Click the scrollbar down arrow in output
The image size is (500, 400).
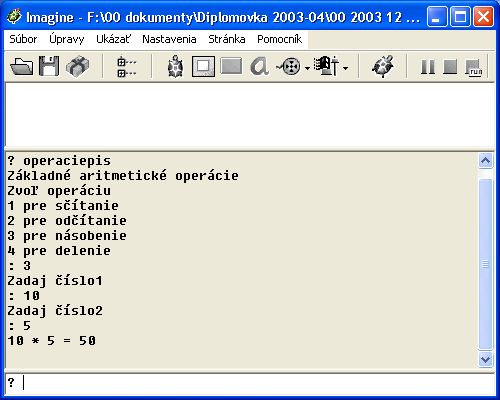pyautogui.click(x=485, y=359)
